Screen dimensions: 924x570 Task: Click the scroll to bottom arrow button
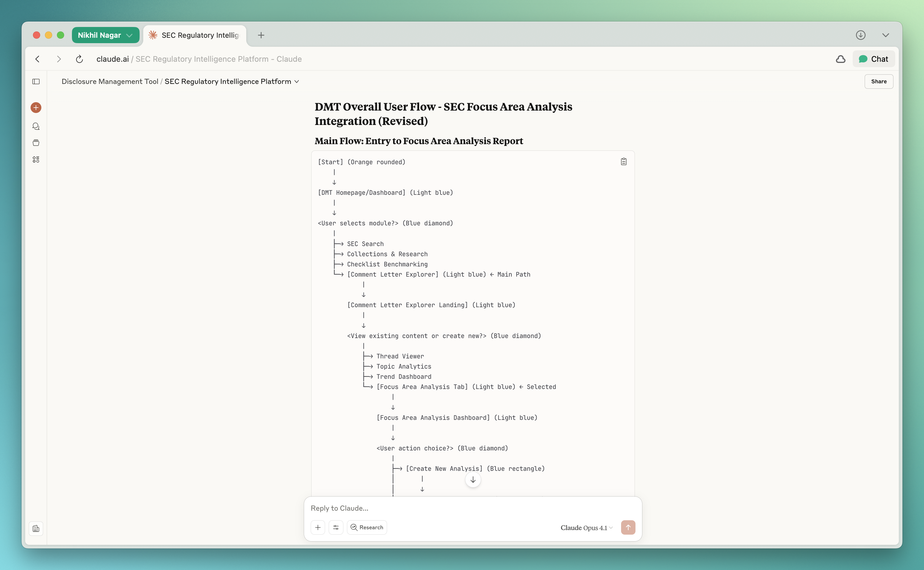473,480
